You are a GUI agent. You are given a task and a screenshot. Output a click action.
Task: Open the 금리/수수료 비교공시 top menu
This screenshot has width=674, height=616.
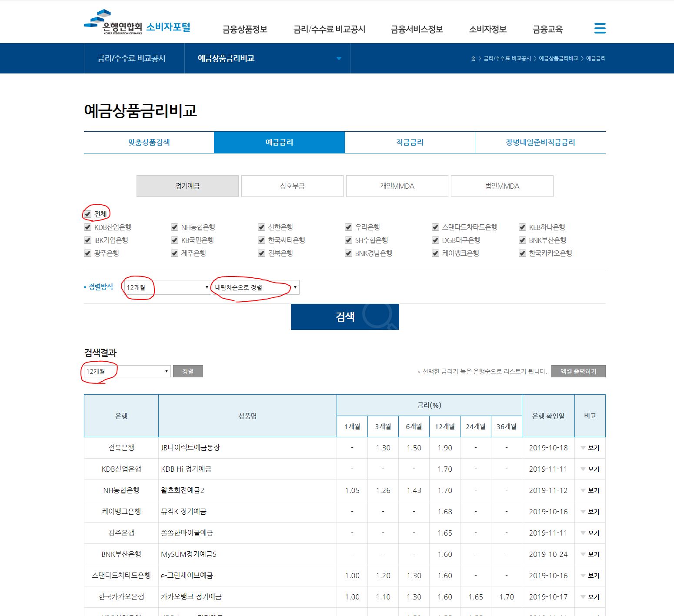tap(329, 29)
